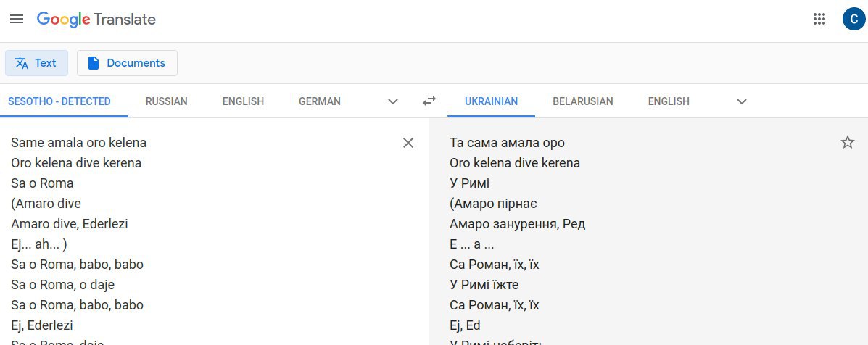This screenshot has width=868, height=345.
Task: Open the hamburger main menu
Action: tap(17, 20)
